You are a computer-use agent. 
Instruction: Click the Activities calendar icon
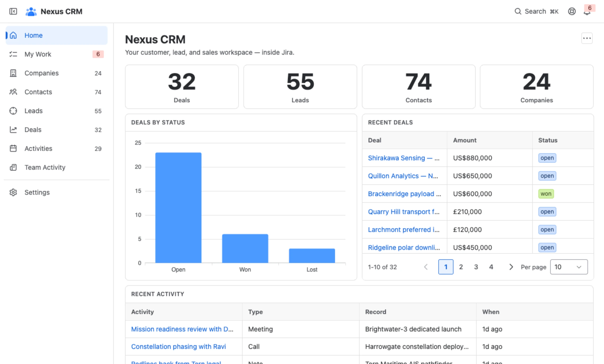(x=13, y=149)
